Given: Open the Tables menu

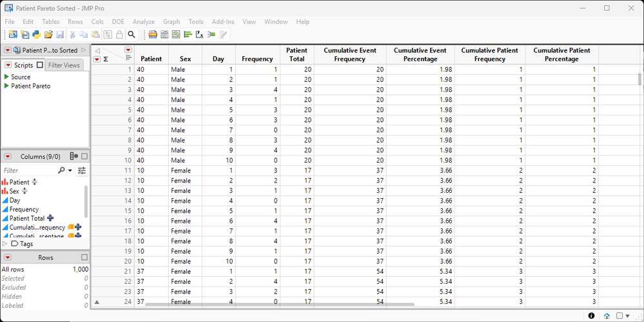Looking at the screenshot, I should (x=51, y=21).
